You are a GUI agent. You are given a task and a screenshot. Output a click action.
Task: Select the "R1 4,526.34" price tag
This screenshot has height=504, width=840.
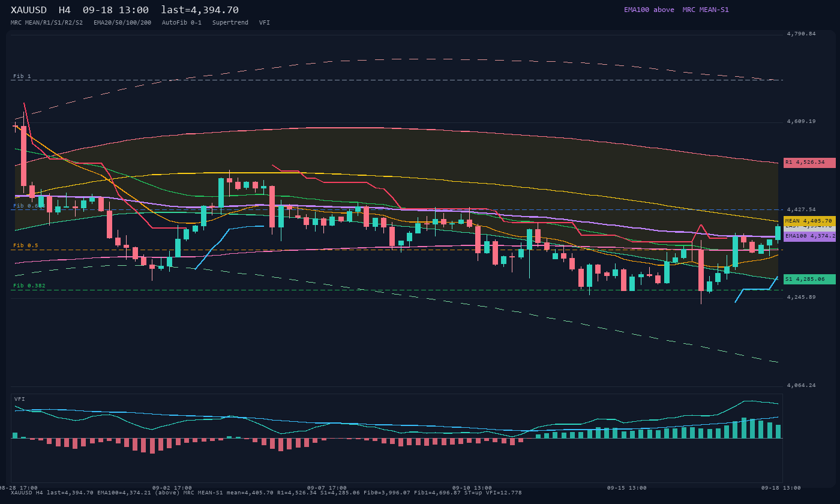click(x=809, y=163)
